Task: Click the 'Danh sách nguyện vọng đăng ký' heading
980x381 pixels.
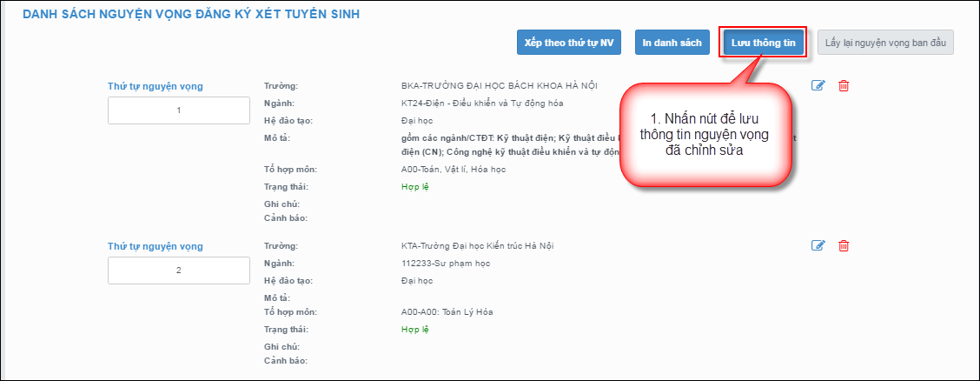Action: tap(191, 15)
